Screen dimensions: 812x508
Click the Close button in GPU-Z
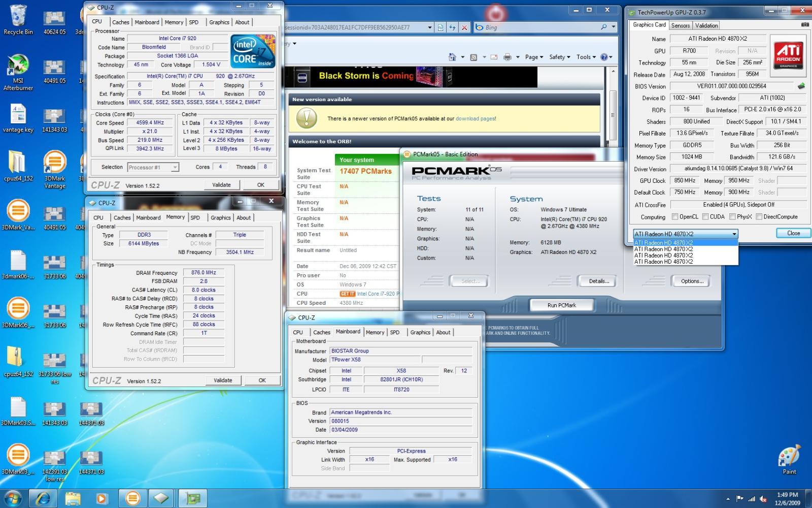[x=793, y=233]
